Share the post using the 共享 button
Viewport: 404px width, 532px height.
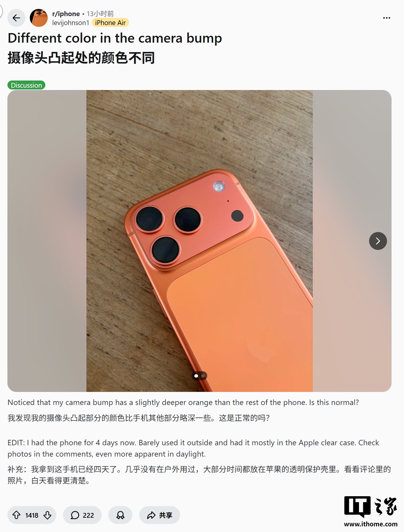tap(160, 515)
